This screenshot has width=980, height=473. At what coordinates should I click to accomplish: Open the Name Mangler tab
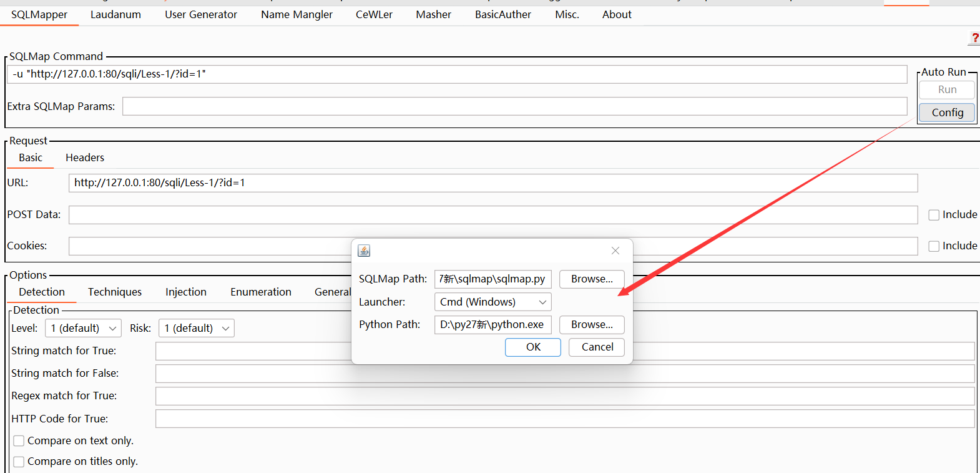point(296,14)
